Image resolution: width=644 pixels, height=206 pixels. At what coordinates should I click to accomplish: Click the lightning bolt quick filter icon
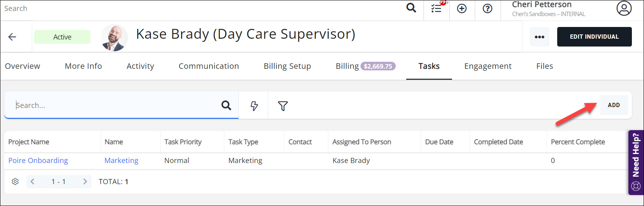click(254, 106)
